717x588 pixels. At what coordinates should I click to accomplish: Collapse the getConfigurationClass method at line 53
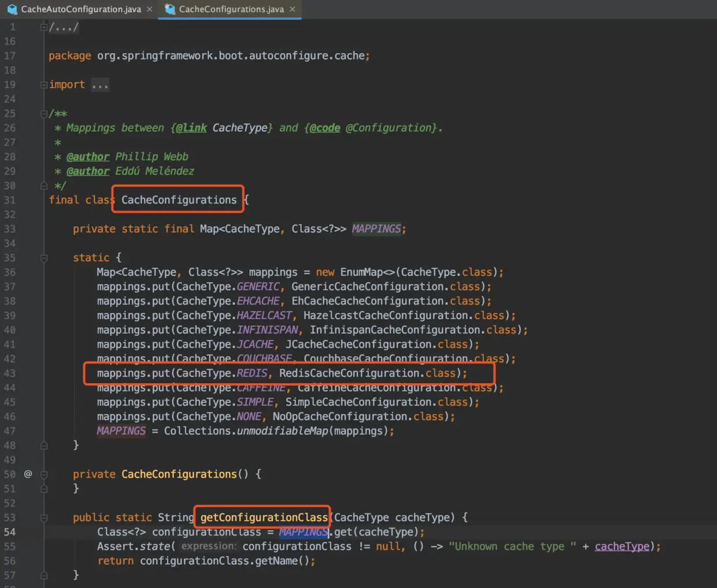tap(44, 517)
